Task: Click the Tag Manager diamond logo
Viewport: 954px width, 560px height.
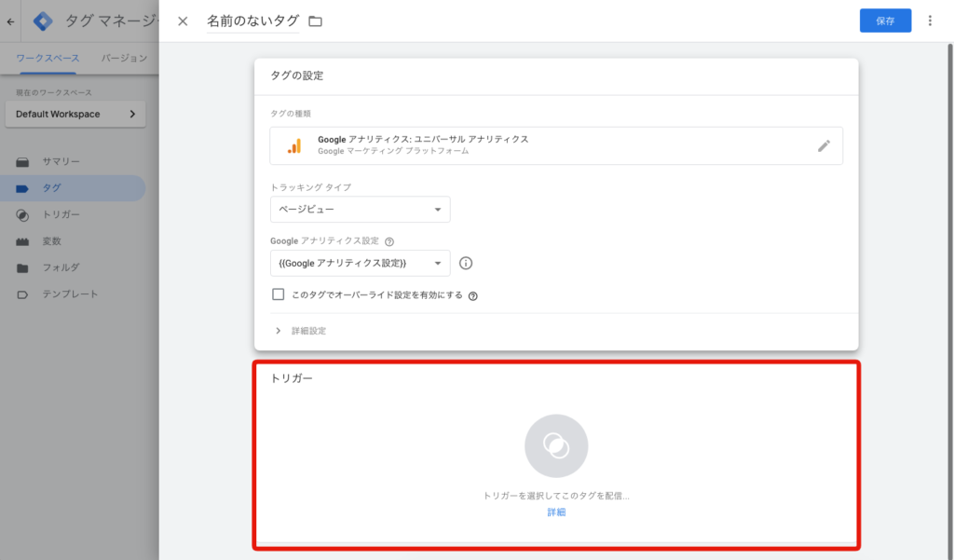Action: pyautogui.click(x=43, y=21)
